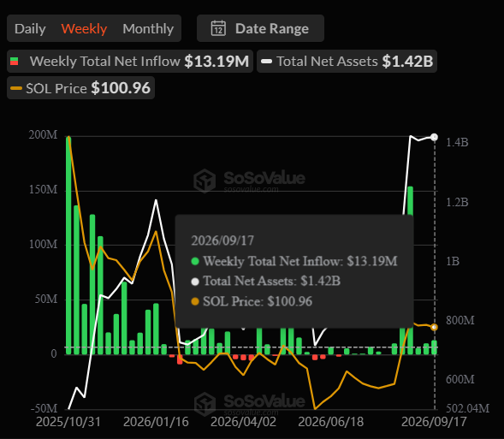Click the calendar icon in Date Range

pyautogui.click(x=218, y=28)
